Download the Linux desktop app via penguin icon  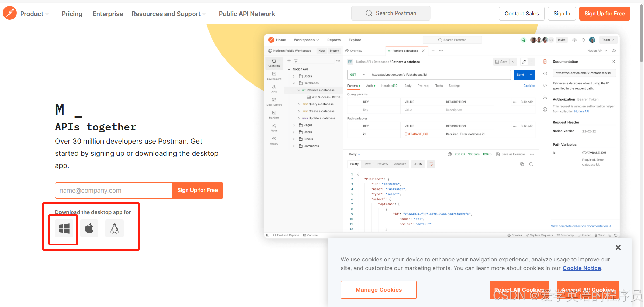[114, 228]
